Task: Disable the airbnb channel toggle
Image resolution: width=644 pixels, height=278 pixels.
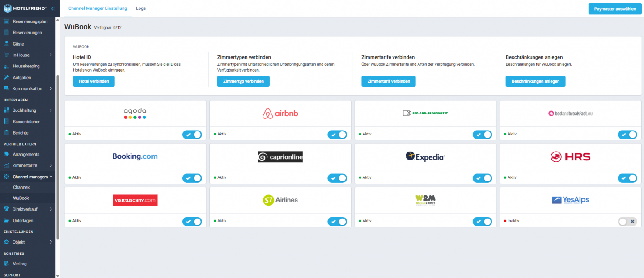Action: [337, 135]
